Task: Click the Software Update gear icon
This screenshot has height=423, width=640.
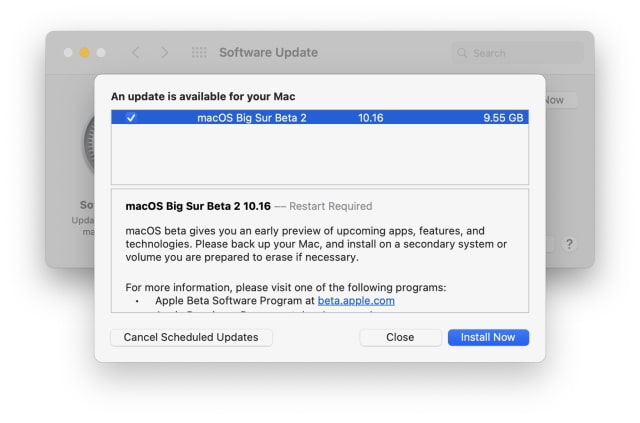Action: coord(88,145)
